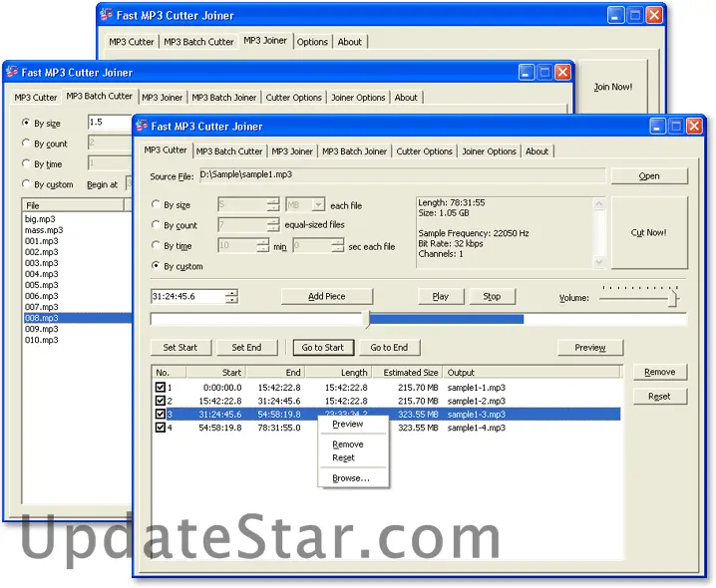Select Preview in the context menu

coord(347,425)
